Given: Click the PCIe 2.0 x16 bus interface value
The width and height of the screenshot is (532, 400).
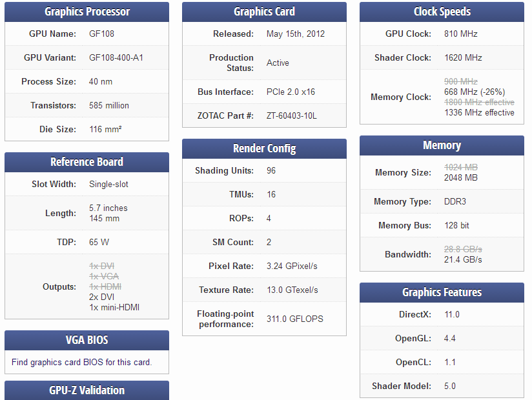Looking at the screenshot, I should 291,92.
